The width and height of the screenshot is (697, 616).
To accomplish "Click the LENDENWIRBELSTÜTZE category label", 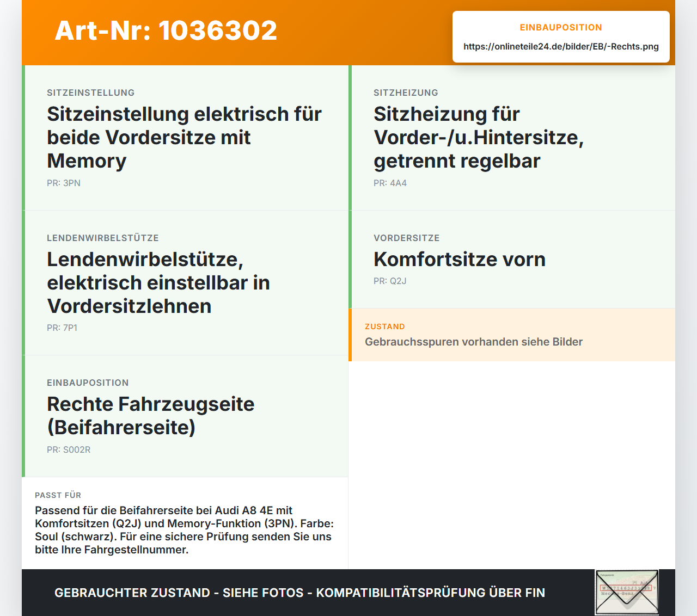I will [103, 238].
